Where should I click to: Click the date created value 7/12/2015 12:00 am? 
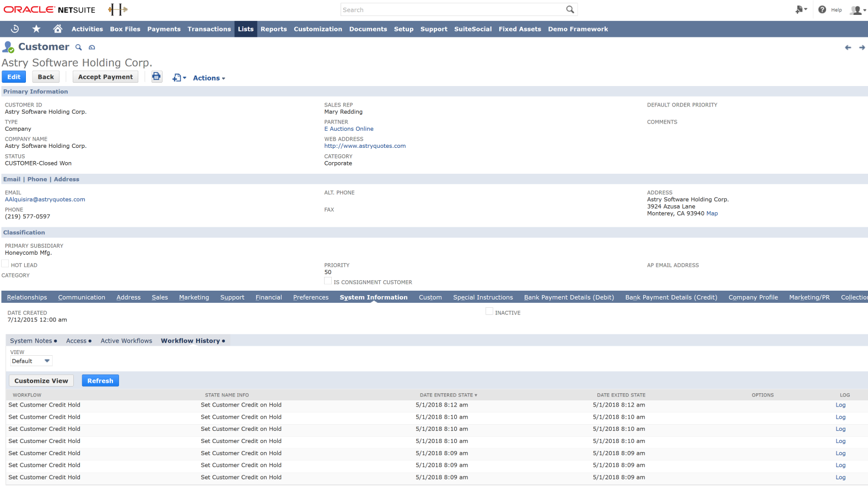point(37,320)
